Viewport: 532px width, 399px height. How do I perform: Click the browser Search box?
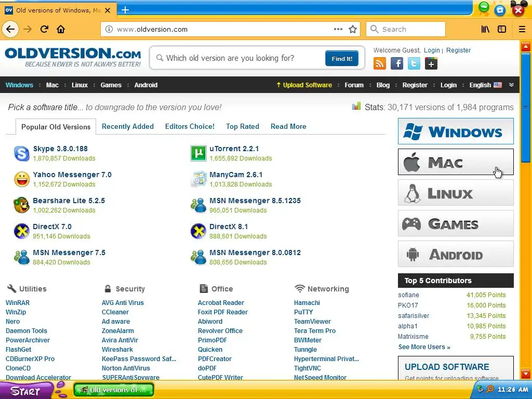(406, 29)
